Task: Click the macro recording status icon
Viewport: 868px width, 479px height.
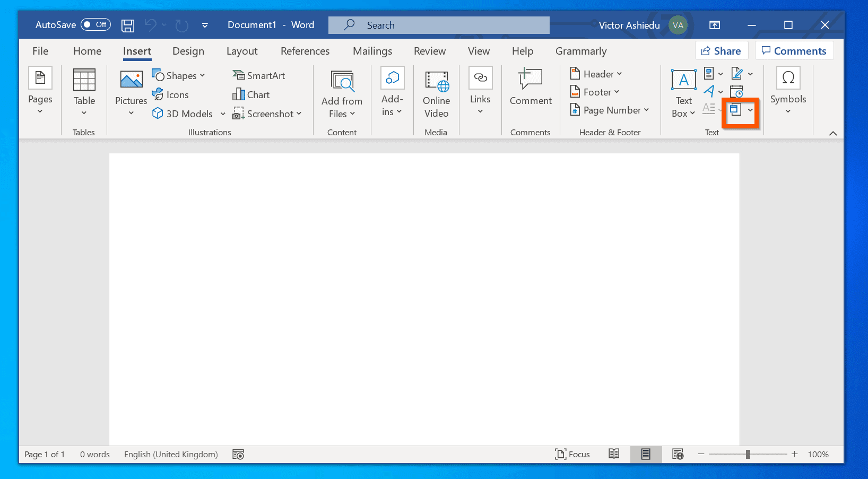Action: [238, 454]
